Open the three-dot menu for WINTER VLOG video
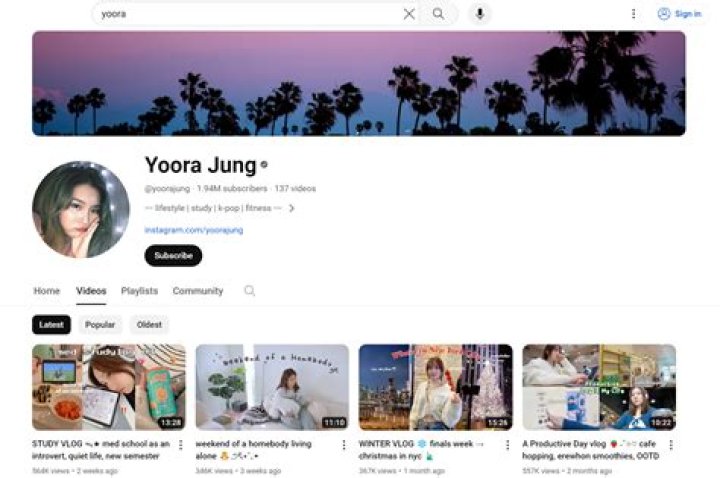The height and width of the screenshot is (478, 720). pos(507,444)
